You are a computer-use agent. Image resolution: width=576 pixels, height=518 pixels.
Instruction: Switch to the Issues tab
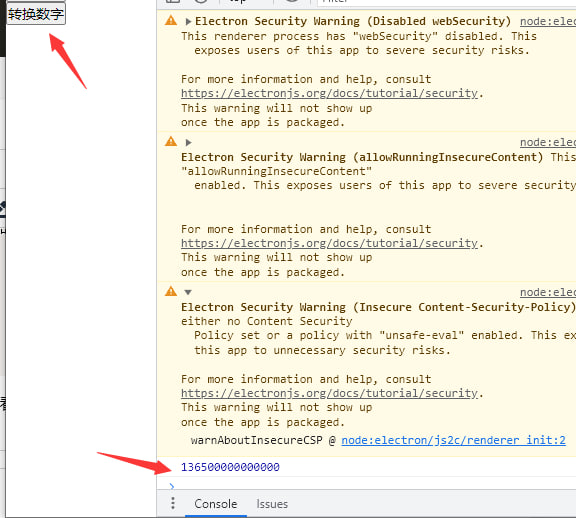click(272, 504)
